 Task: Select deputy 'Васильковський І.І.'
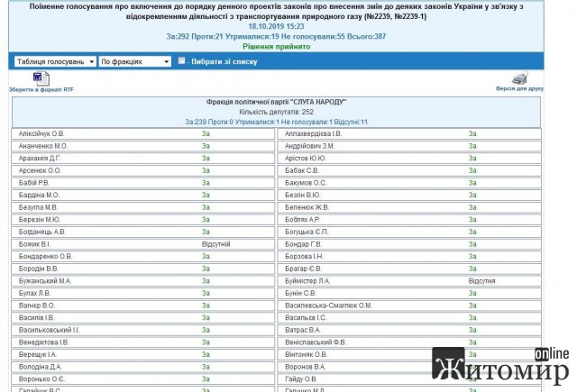[x=49, y=330]
